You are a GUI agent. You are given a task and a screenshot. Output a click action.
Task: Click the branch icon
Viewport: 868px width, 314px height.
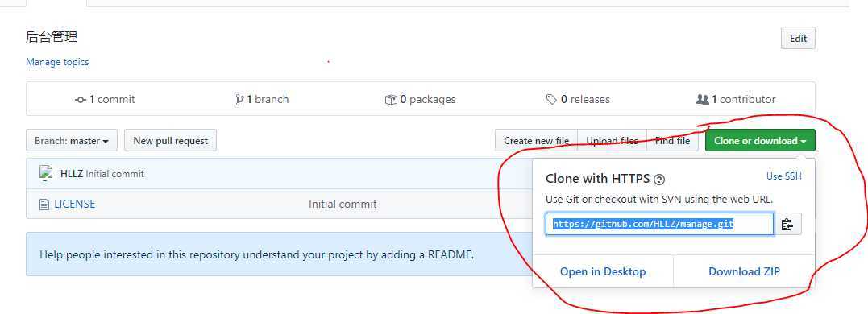point(239,100)
